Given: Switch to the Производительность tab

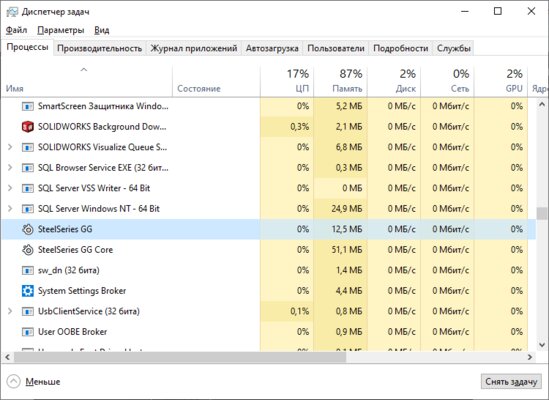Looking at the screenshot, I should click(99, 48).
